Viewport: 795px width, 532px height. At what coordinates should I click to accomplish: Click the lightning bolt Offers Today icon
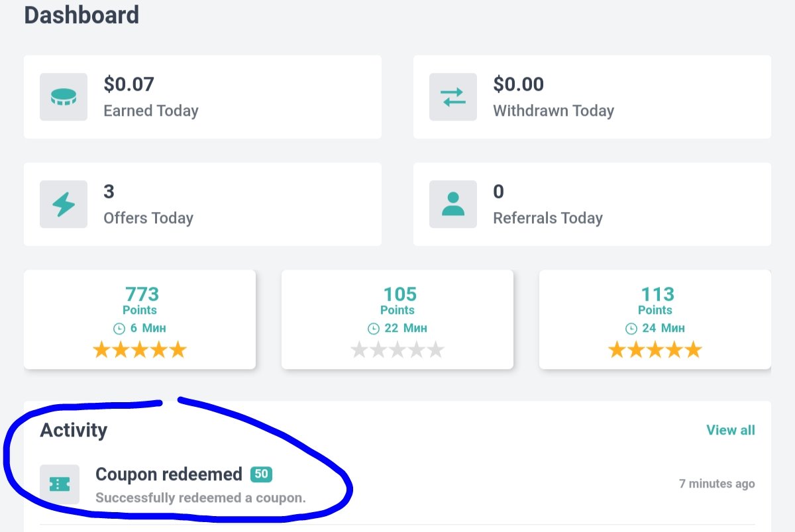coord(64,204)
